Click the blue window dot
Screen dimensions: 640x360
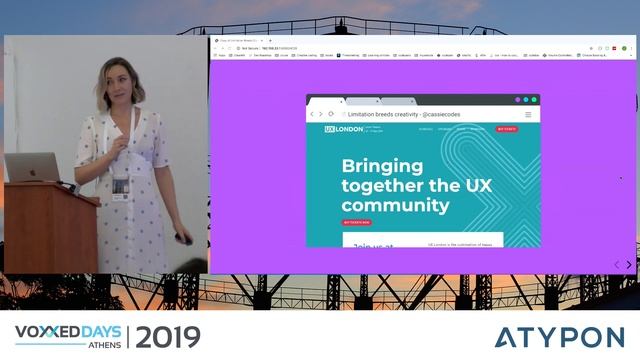click(x=526, y=100)
